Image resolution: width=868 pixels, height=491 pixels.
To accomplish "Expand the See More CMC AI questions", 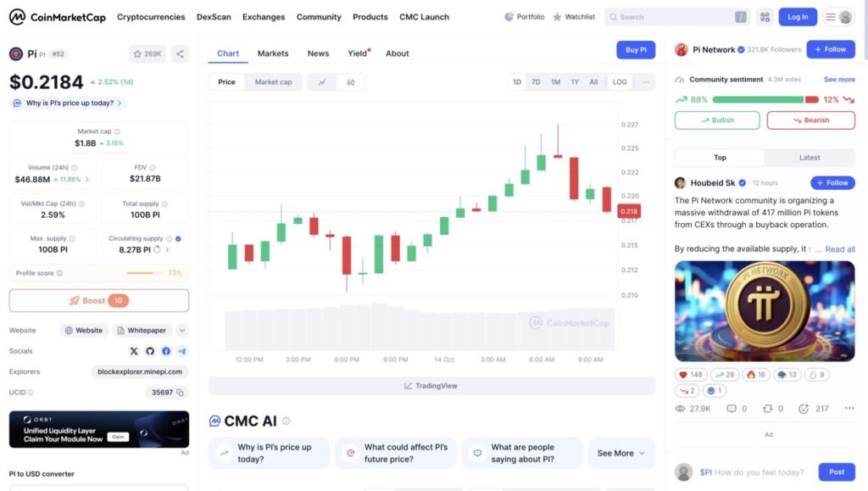I will (x=620, y=453).
